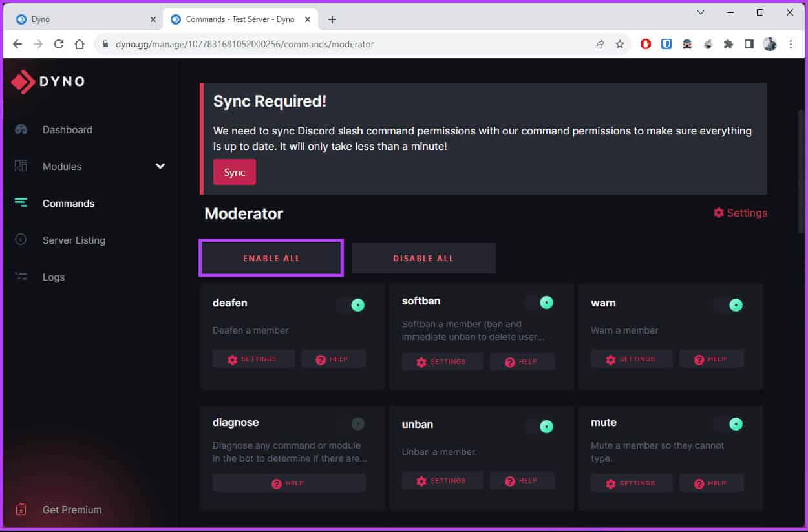The width and height of the screenshot is (808, 532).
Task: Open Logs from the sidebar
Action: 54,277
